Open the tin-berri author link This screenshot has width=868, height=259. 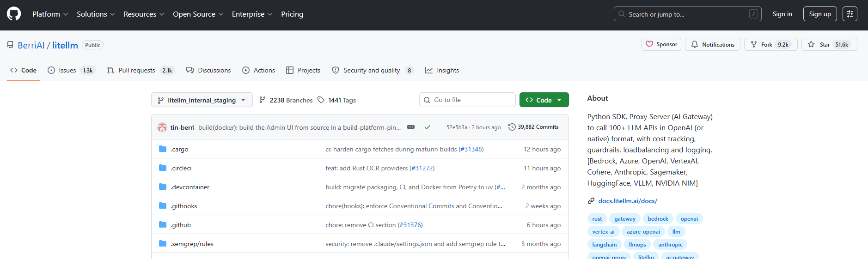pyautogui.click(x=182, y=127)
